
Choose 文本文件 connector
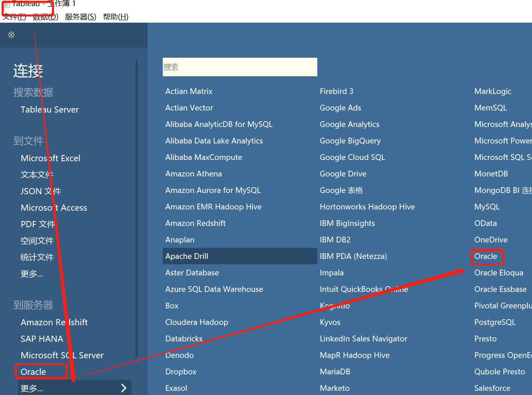pos(37,175)
